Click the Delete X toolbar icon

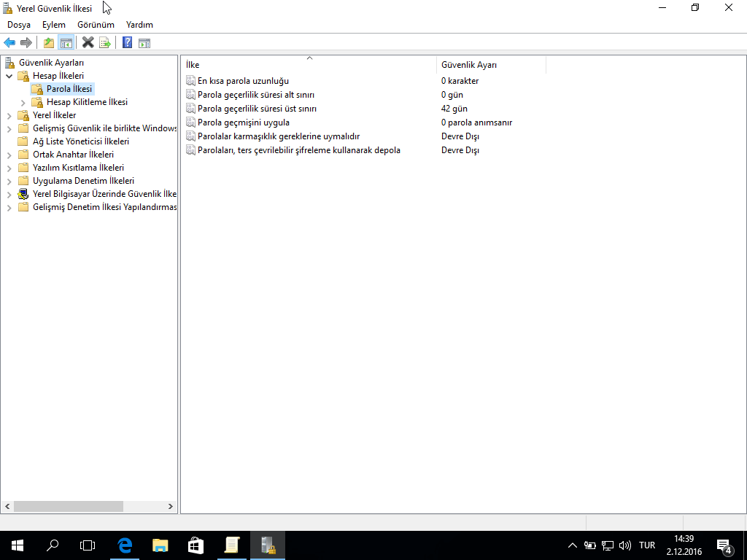pyautogui.click(x=88, y=43)
